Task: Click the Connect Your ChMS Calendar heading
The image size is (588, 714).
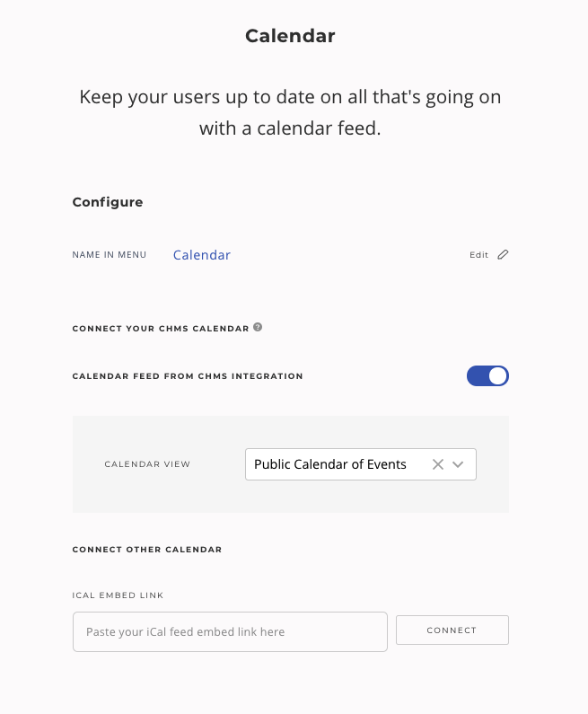Action: [160, 329]
